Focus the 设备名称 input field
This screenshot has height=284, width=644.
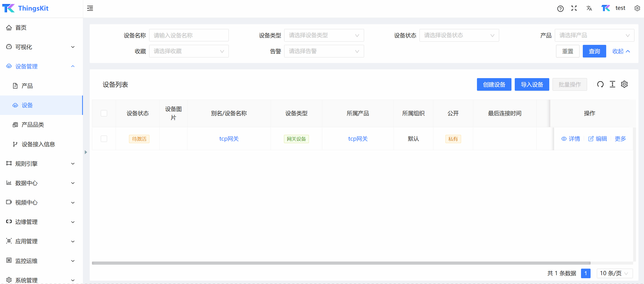pyautogui.click(x=189, y=35)
